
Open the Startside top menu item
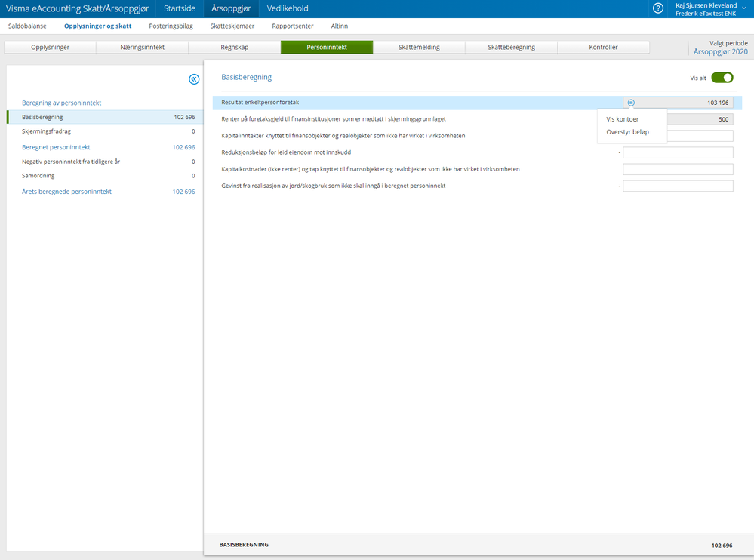tap(180, 8)
